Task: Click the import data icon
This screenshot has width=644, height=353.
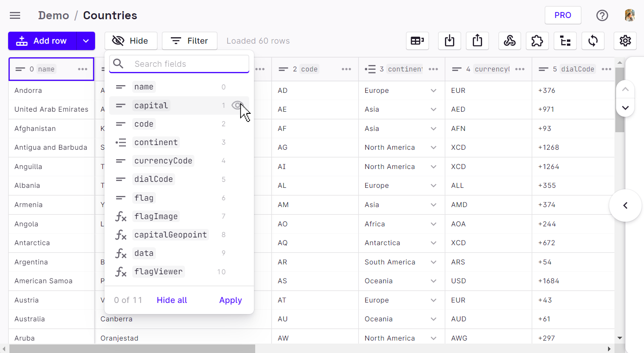Action: click(x=449, y=41)
